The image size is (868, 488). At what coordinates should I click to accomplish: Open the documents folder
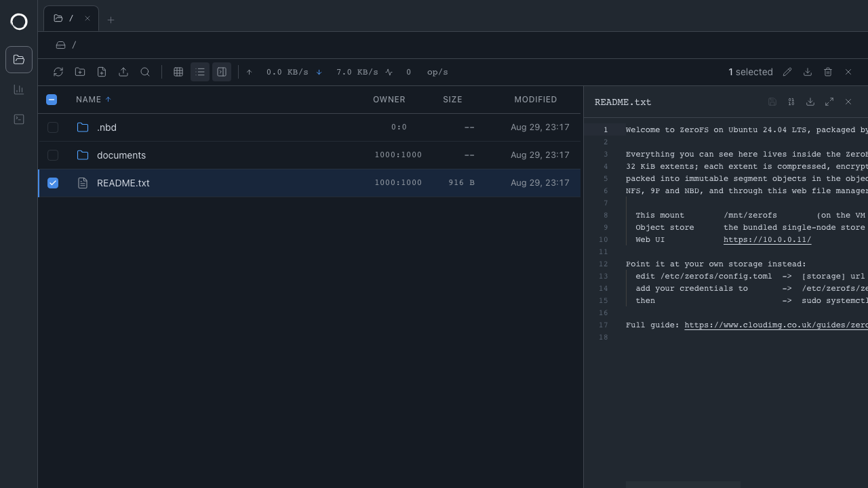coord(121,155)
